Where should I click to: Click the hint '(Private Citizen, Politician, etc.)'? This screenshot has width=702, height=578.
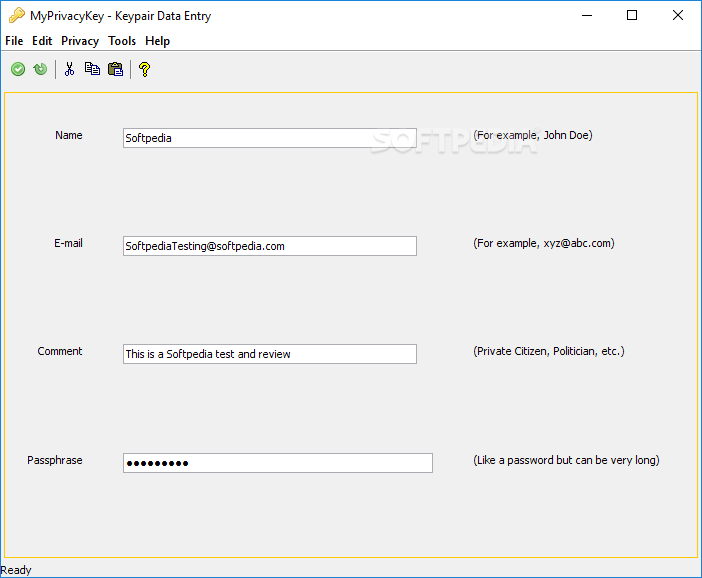[x=548, y=351]
